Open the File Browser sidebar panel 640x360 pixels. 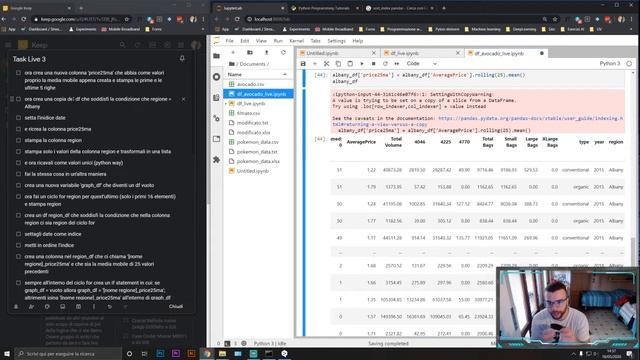coord(216,56)
